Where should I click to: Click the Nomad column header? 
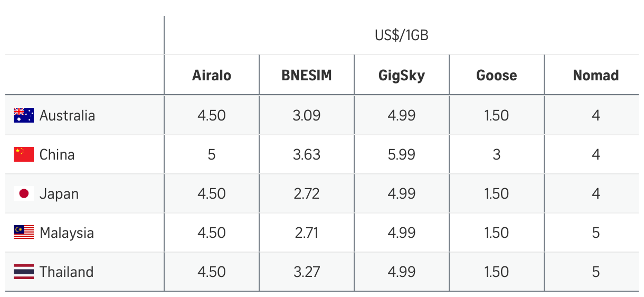(596, 75)
